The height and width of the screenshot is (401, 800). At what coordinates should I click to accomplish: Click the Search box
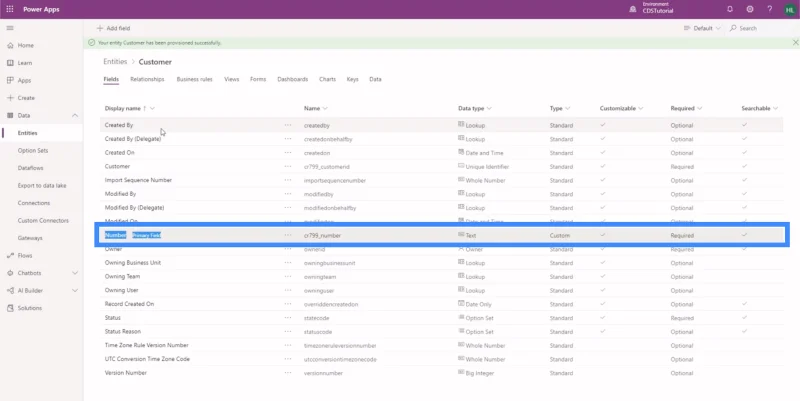[x=744, y=29]
